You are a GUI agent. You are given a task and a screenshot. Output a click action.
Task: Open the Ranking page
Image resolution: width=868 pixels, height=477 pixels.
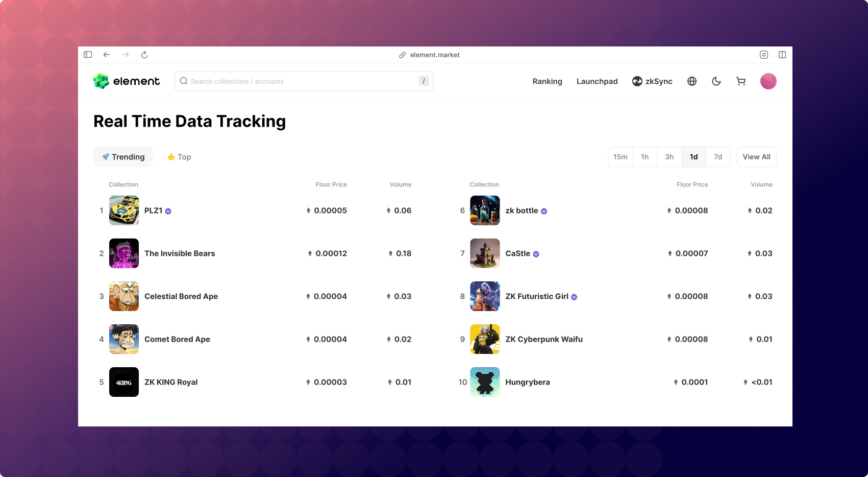tap(547, 81)
